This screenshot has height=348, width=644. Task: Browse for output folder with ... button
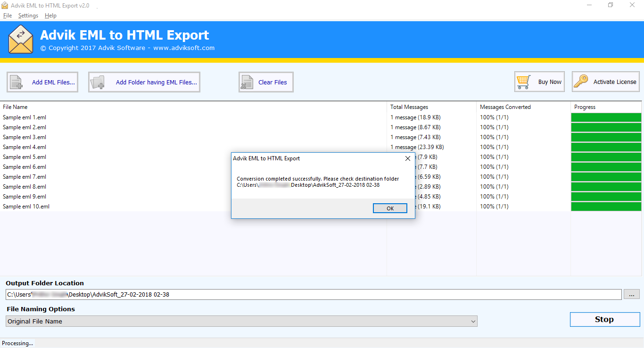coord(632,294)
